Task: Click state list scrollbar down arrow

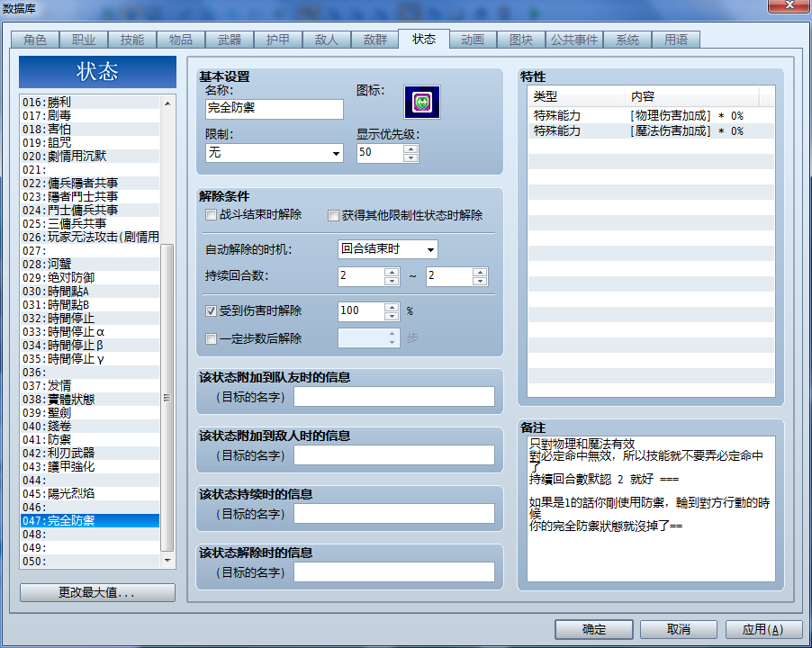Action: click(x=167, y=560)
